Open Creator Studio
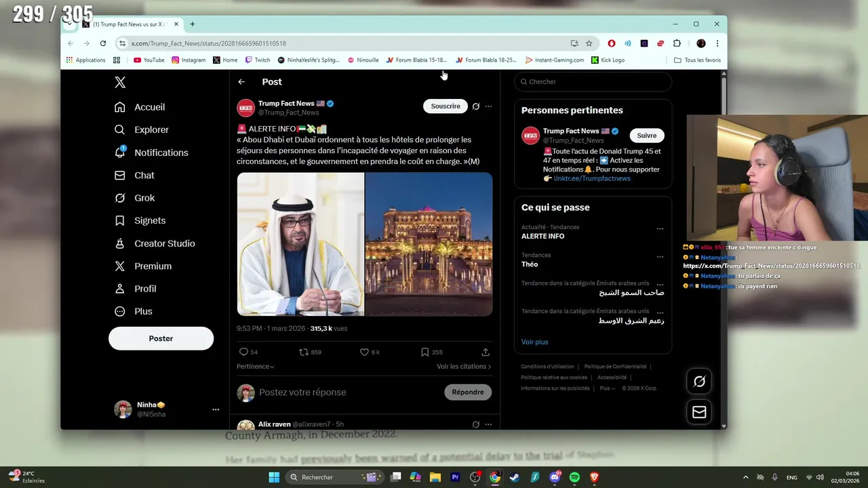 (155, 243)
